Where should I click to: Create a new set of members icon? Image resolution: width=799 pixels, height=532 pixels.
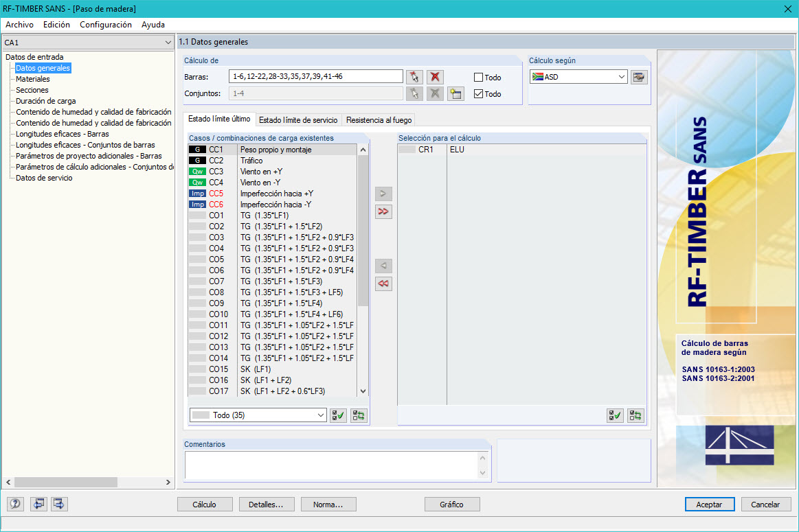coord(455,93)
